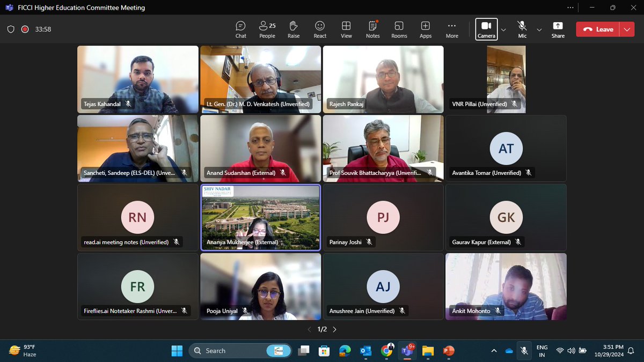Click the Lt. Gen. M. D. Venkatesh name label
644x362 pixels.
tap(258, 104)
